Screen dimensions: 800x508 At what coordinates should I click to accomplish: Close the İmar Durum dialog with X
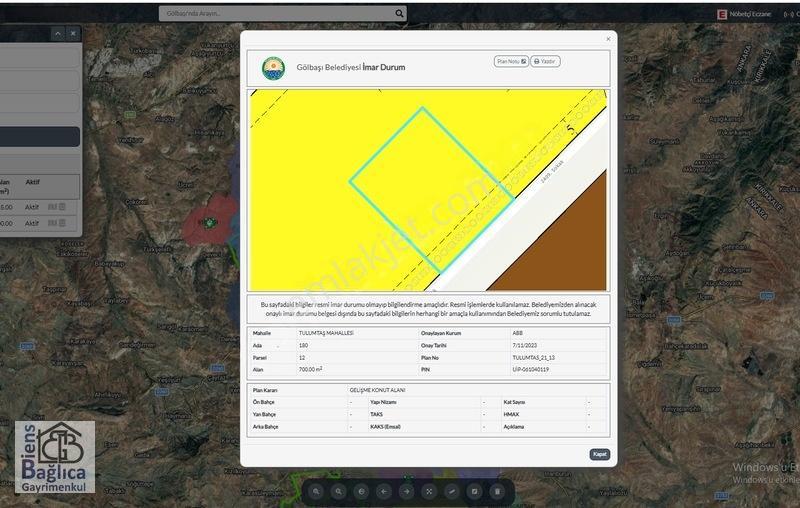coord(608,39)
